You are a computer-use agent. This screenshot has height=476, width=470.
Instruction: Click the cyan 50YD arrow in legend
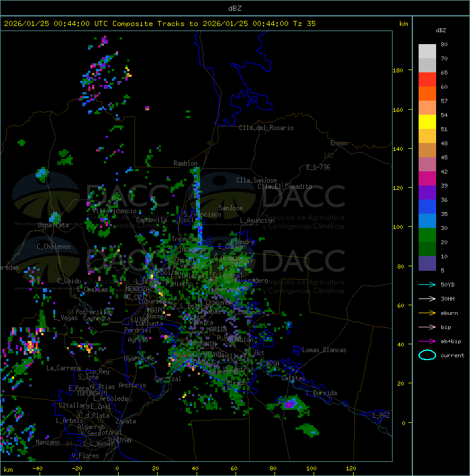(x=427, y=284)
